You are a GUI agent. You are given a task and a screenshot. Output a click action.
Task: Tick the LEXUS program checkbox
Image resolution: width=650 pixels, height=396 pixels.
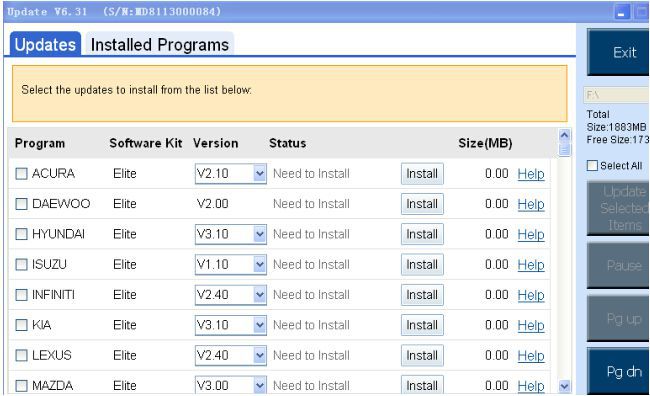click(21, 355)
